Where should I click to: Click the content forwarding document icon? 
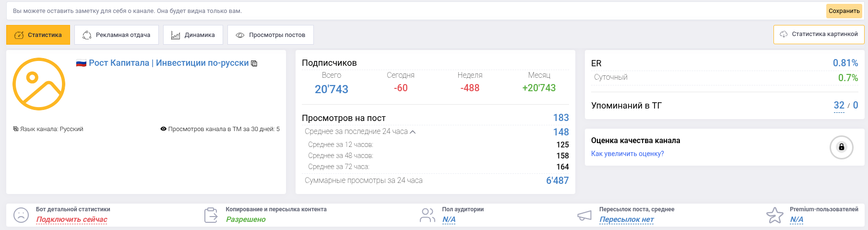point(211,215)
